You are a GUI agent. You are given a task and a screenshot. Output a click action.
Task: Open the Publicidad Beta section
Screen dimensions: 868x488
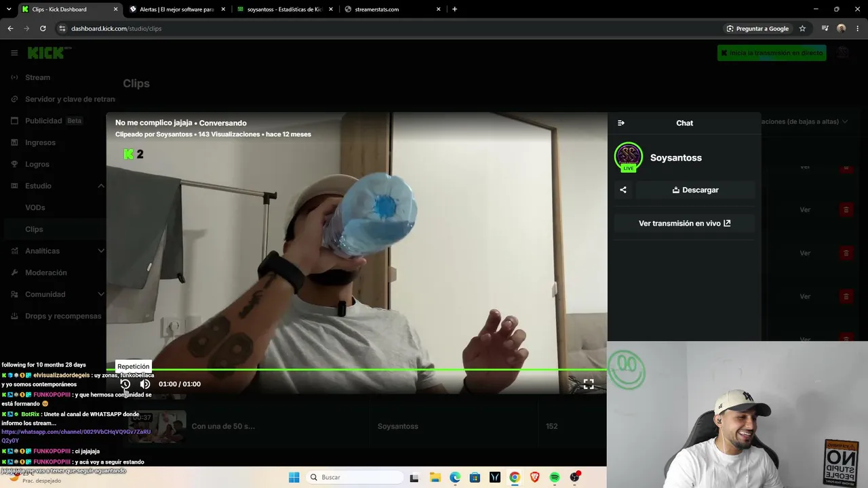53,121
